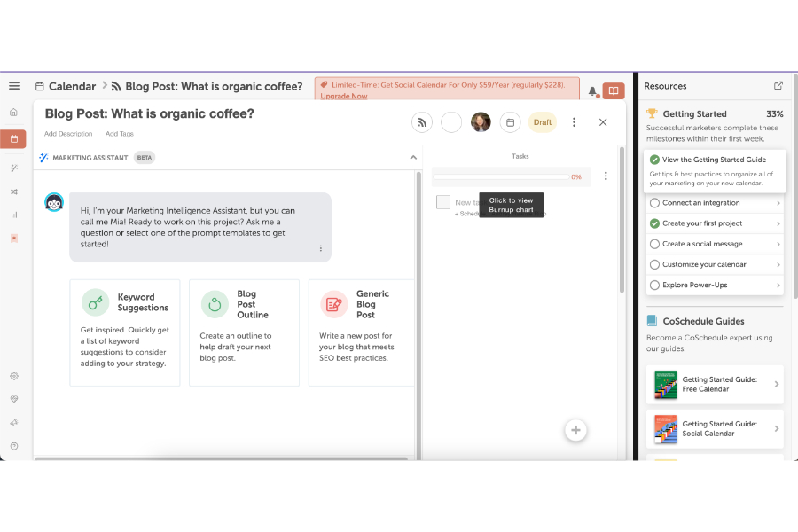Click the Keyword Suggestions key icon
This screenshot has width=798, height=532.
pos(95,302)
